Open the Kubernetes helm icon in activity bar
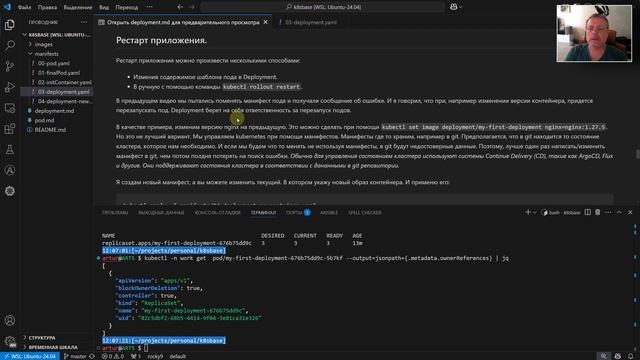640x360 pixels. tap(10, 191)
